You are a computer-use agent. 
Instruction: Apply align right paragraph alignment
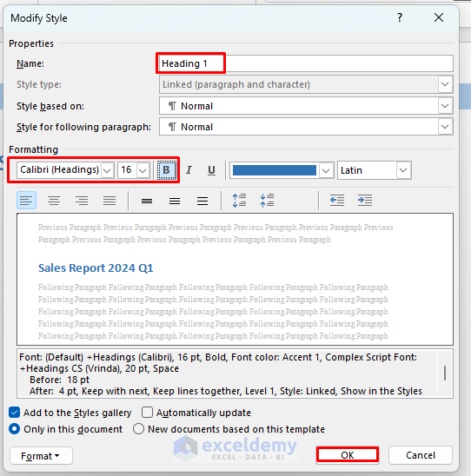[82, 201]
